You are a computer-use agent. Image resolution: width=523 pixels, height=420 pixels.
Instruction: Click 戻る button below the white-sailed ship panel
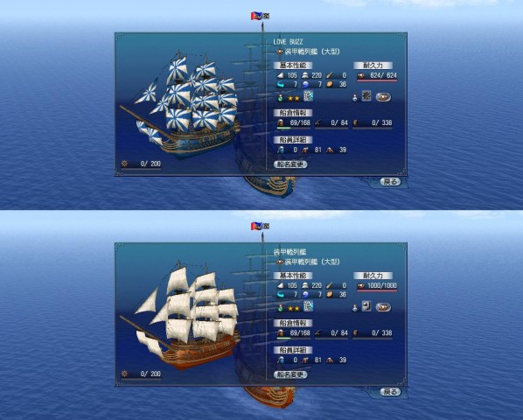click(x=390, y=392)
